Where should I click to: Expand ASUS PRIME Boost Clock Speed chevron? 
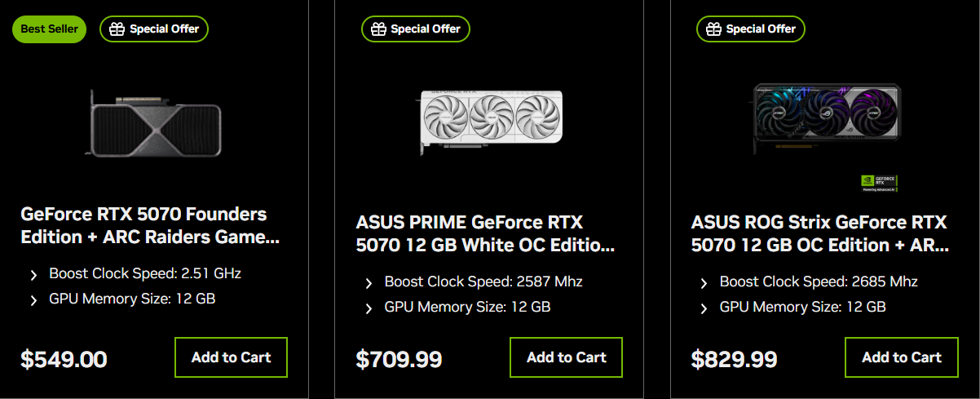pyautogui.click(x=369, y=283)
